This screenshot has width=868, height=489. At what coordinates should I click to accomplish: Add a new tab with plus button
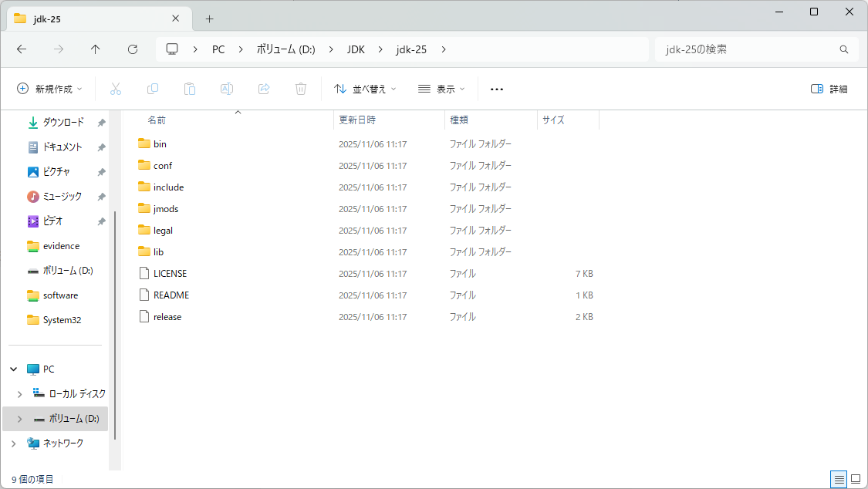(x=209, y=19)
